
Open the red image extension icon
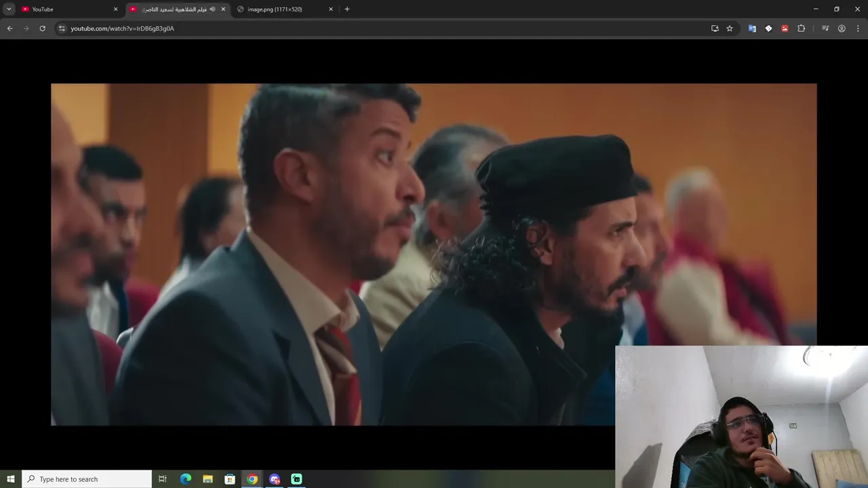(785, 28)
